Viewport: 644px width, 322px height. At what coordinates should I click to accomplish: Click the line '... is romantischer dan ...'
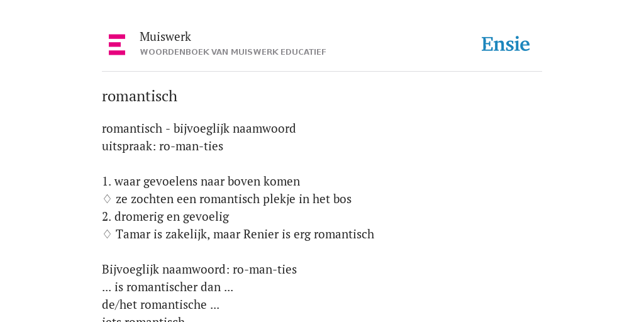[167, 287]
